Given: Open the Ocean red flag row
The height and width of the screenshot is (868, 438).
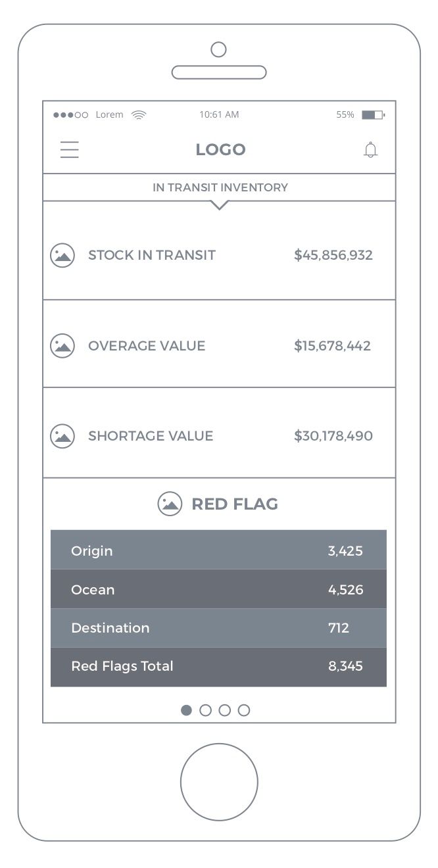Looking at the screenshot, I should coord(218,589).
